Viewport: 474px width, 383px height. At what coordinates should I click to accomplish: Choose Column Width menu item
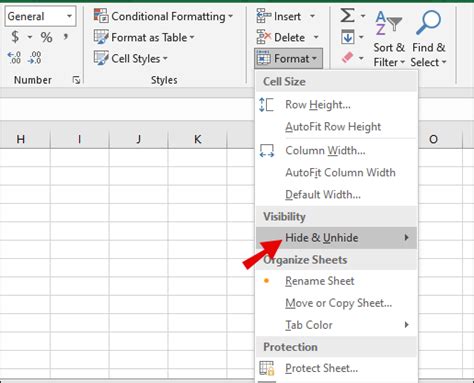point(336,151)
